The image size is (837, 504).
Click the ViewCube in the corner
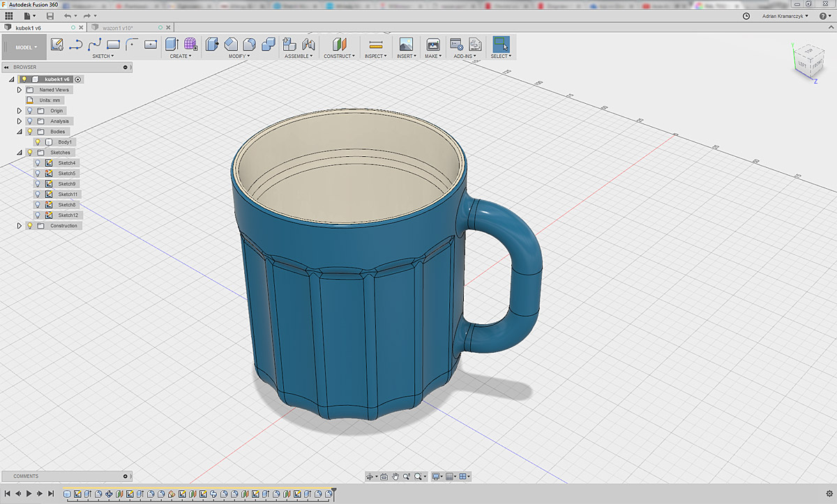tap(809, 59)
